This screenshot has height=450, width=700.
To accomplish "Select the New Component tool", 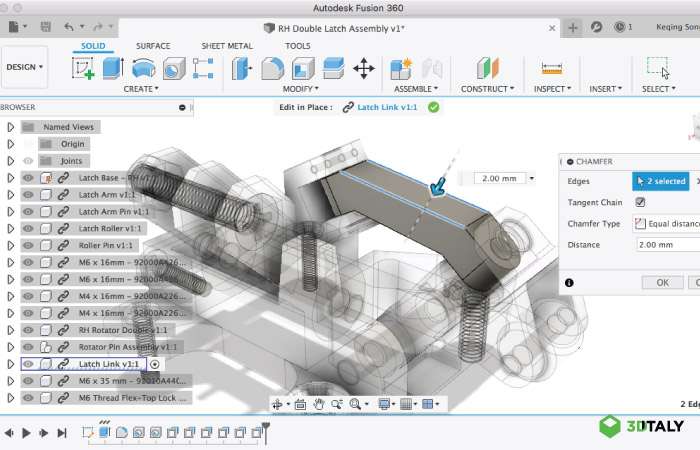I will 401,69.
